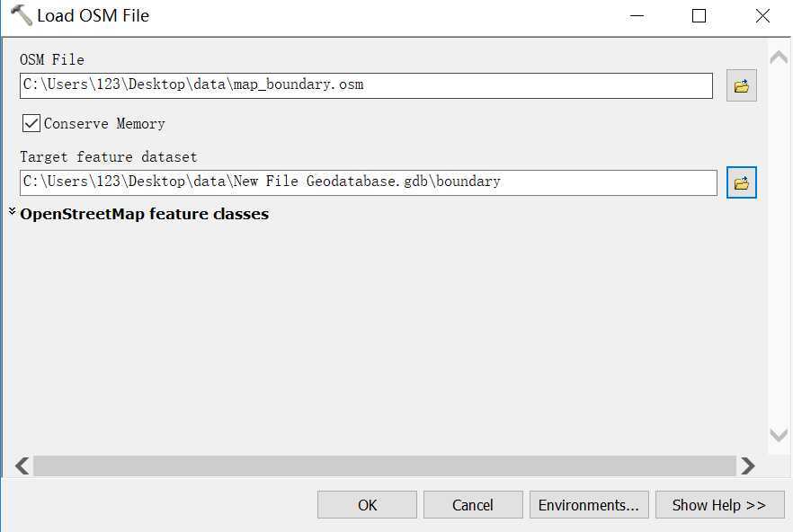The image size is (793, 532).
Task: Click the horizontal scrollbar thumb
Action: pos(385,465)
